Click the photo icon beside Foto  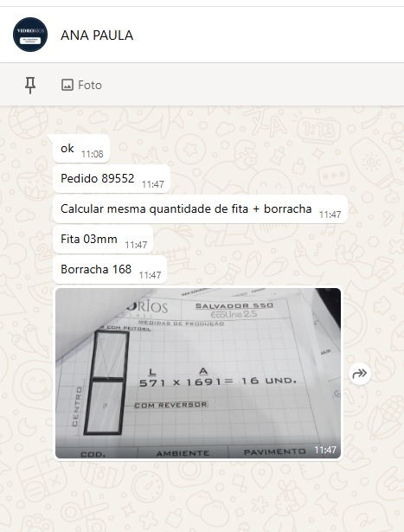coord(67,85)
